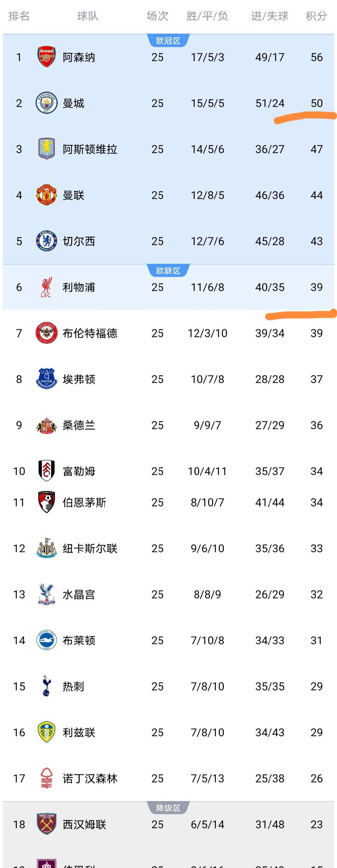Tap the Liverpool L.F.C. logo
This screenshot has height=868, width=337.
pos(46,287)
